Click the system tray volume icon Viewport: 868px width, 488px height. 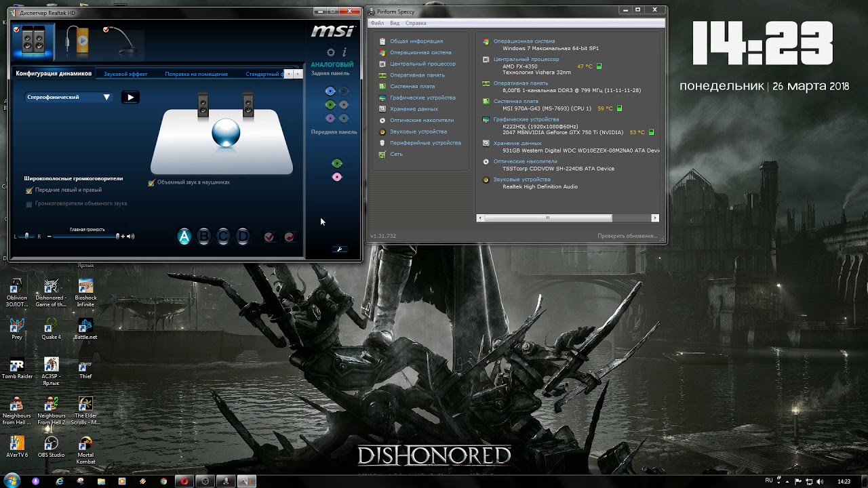pyautogui.click(x=819, y=481)
